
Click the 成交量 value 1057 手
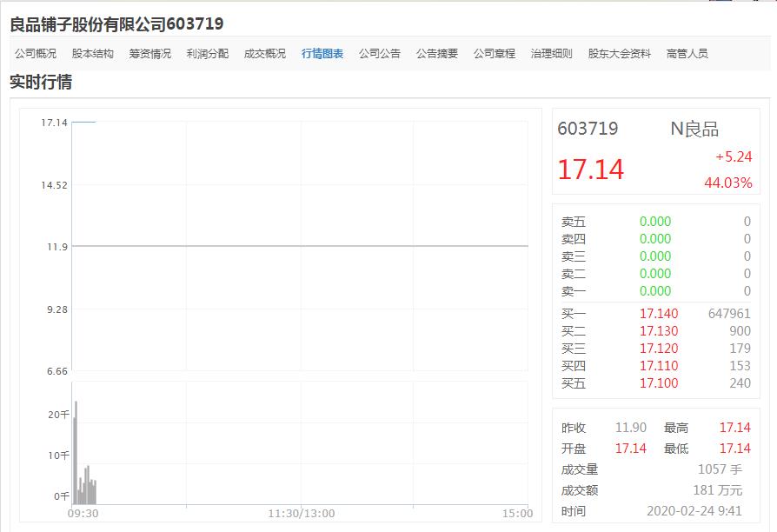coord(720,469)
